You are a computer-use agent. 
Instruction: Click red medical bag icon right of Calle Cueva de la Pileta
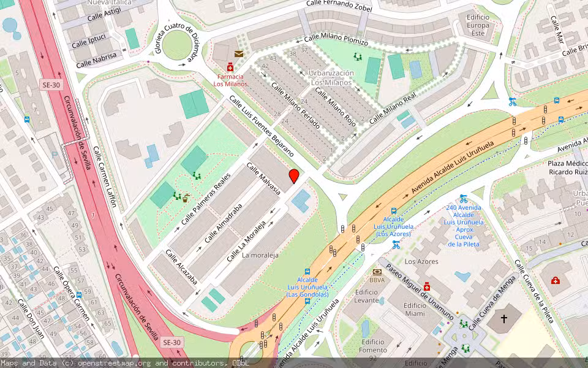pyautogui.click(x=556, y=280)
